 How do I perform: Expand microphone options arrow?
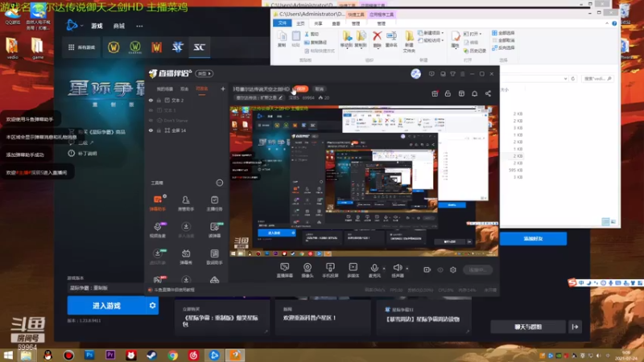384,269
